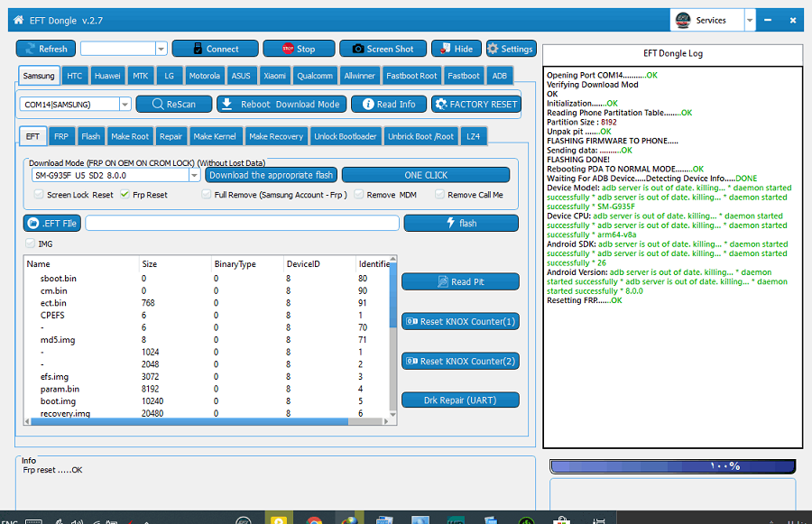Open the Unbrick Boot /Root sub-tab
The height and width of the screenshot is (524, 812).
[420, 136]
